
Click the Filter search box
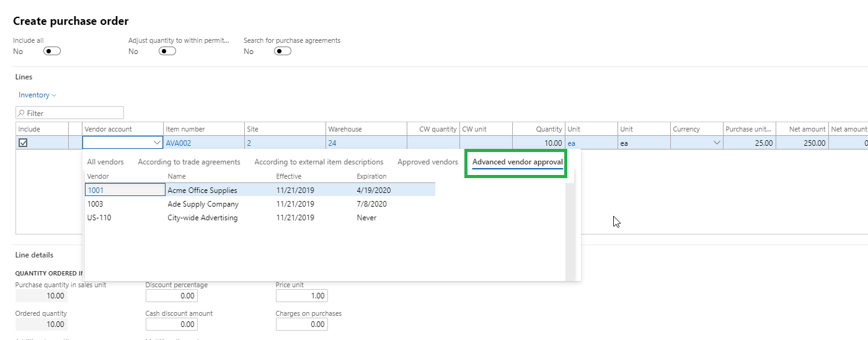[69, 113]
